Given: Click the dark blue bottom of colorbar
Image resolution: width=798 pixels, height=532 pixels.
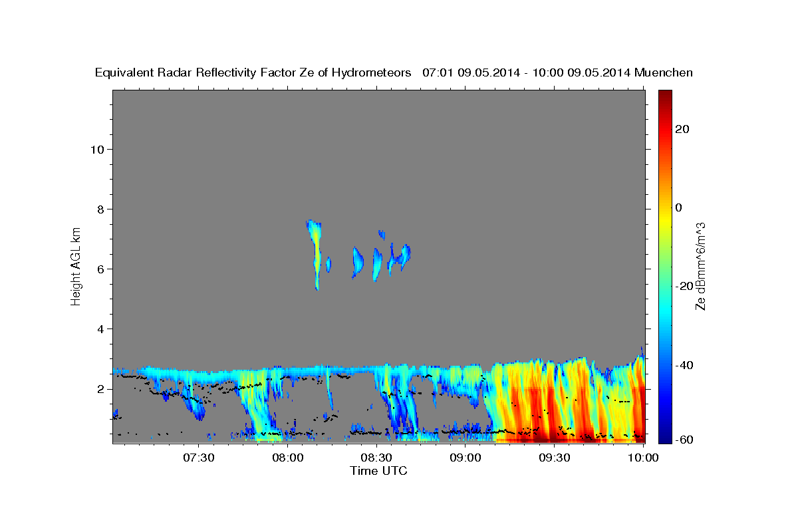Looking at the screenshot, I should pos(665,438).
